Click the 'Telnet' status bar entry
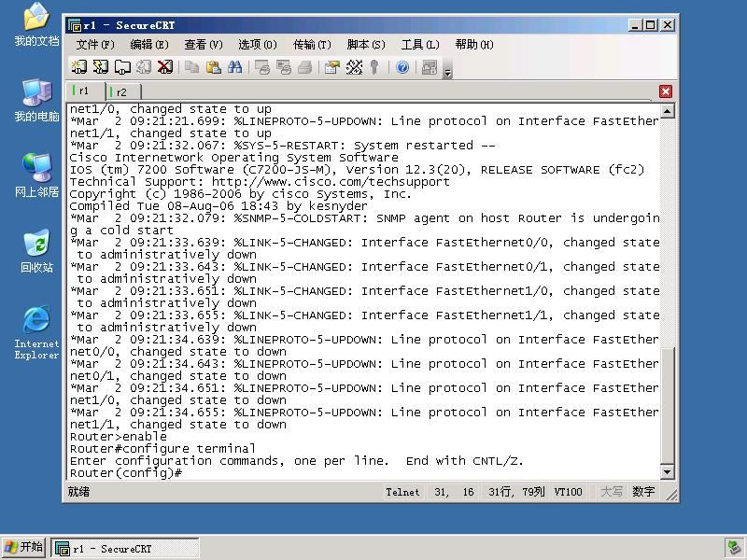This screenshot has width=747, height=560. tap(402, 492)
